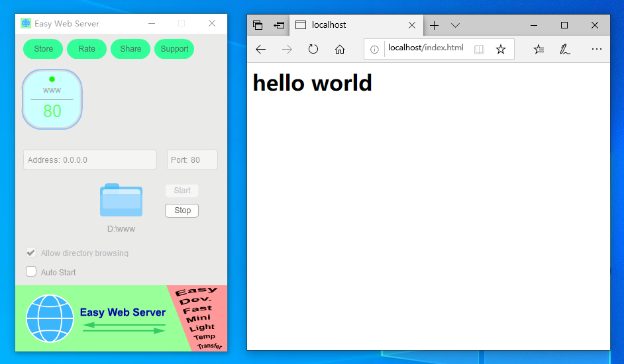
Task: Select the www port 80 server tile
Action: (x=52, y=99)
